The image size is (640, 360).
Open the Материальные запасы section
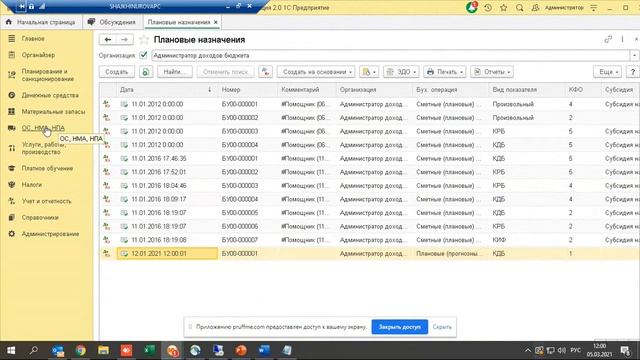tap(53, 111)
